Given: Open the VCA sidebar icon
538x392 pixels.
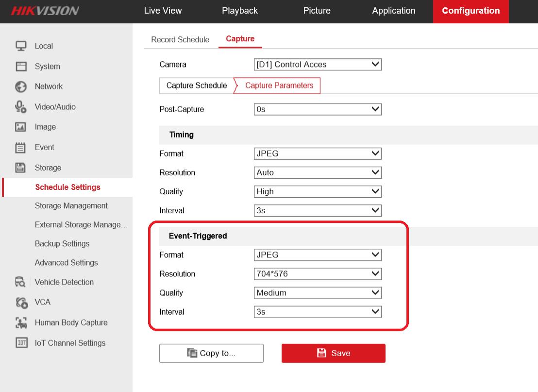Looking at the screenshot, I should (21, 302).
